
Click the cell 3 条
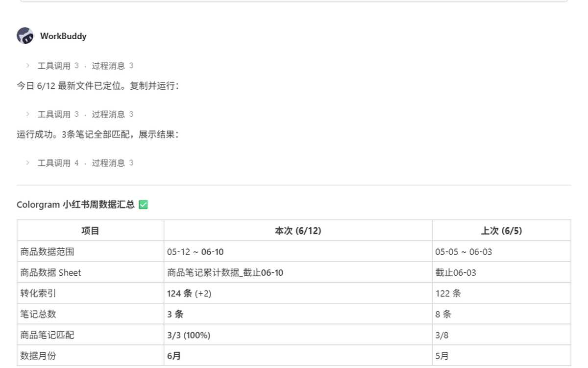click(x=298, y=314)
